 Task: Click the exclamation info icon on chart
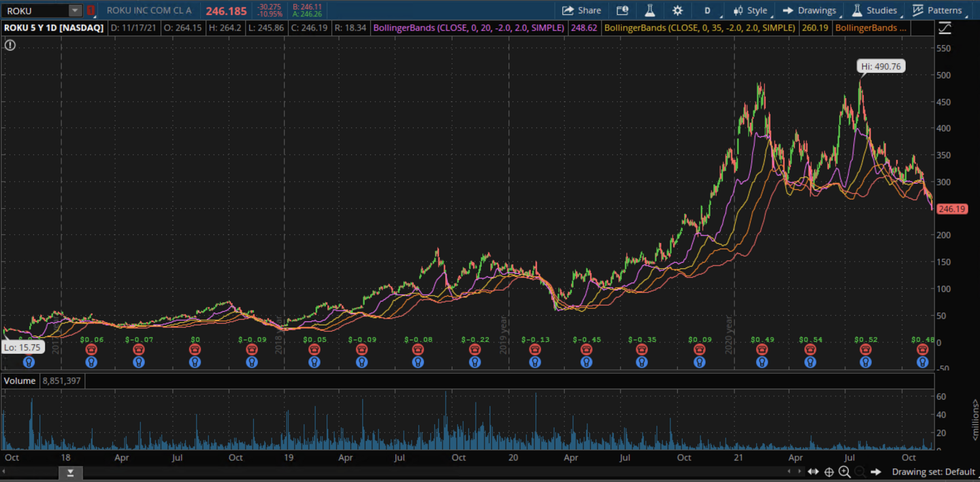tap(10, 45)
